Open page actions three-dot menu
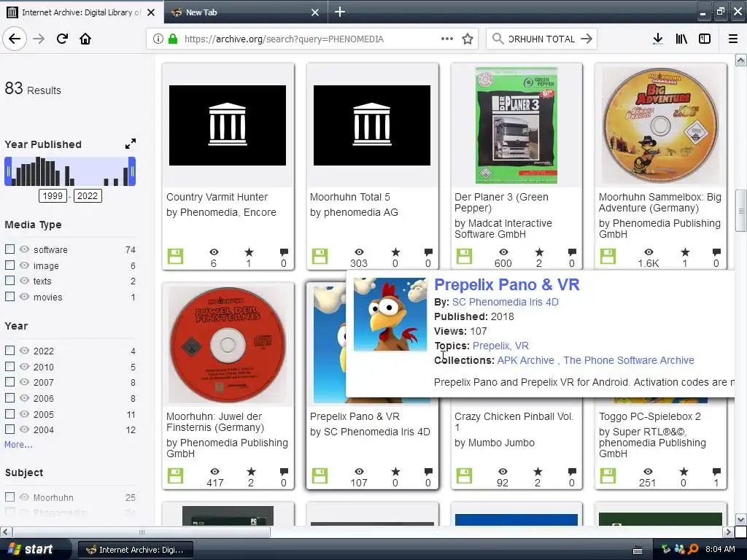The image size is (747, 560). click(x=447, y=39)
